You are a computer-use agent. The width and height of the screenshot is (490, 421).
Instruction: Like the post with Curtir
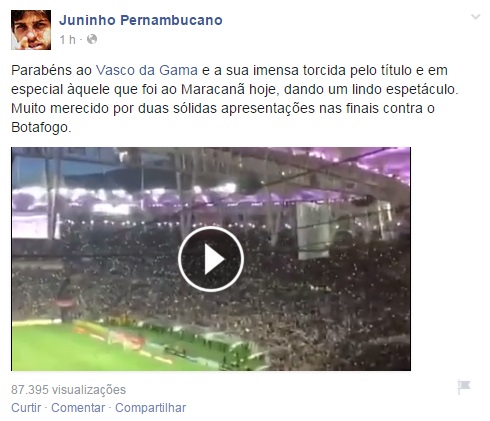pos(26,408)
